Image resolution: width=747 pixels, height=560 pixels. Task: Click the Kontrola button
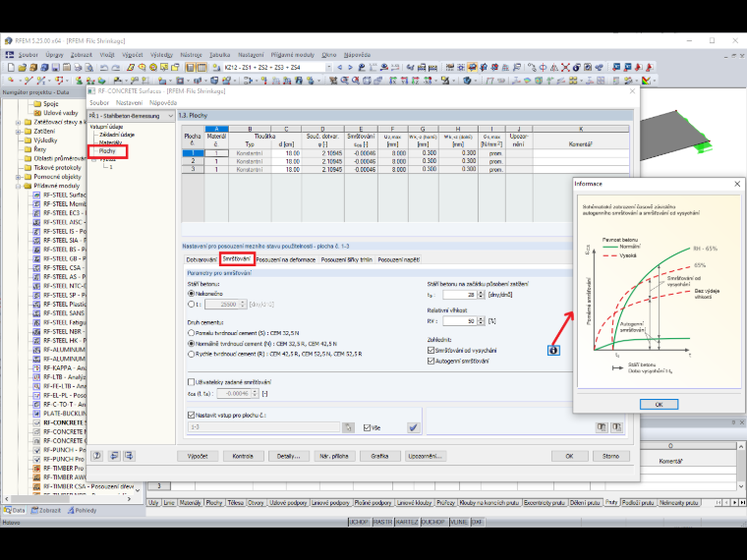pyautogui.click(x=243, y=456)
